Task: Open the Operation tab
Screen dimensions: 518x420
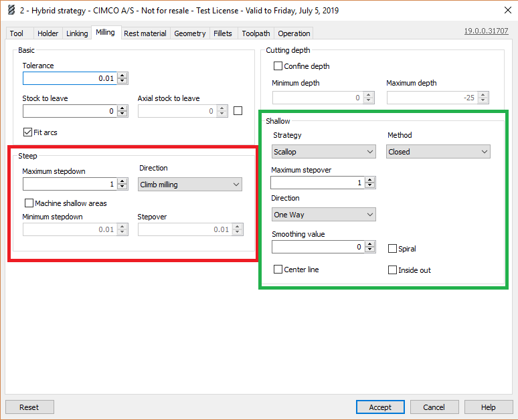Action: [x=294, y=33]
